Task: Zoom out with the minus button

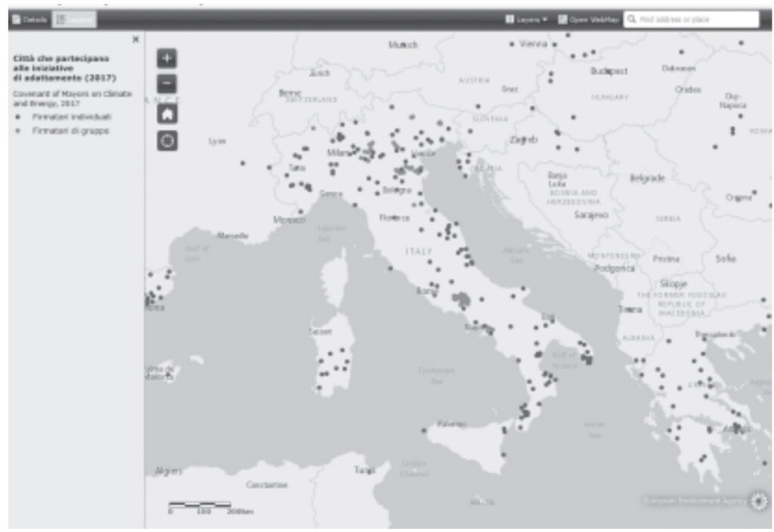Action: coord(167,85)
